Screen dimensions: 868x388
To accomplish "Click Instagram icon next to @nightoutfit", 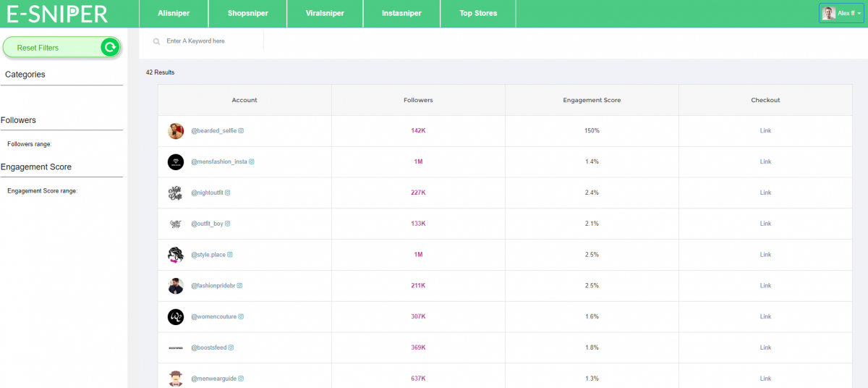I will (x=227, y=193).
